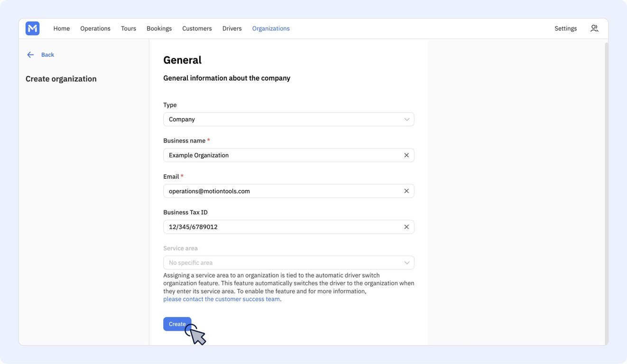Image resolution: width=627 pixels, height=364 pixels.
Task: Click into the Business name input
Action: click(289, 155)
